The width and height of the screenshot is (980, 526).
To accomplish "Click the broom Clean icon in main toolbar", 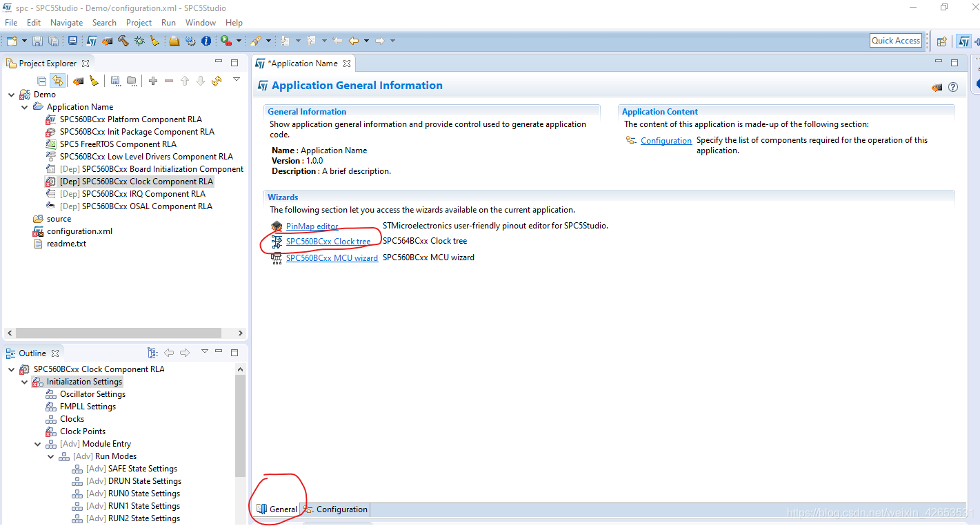I will click(154, 41).
